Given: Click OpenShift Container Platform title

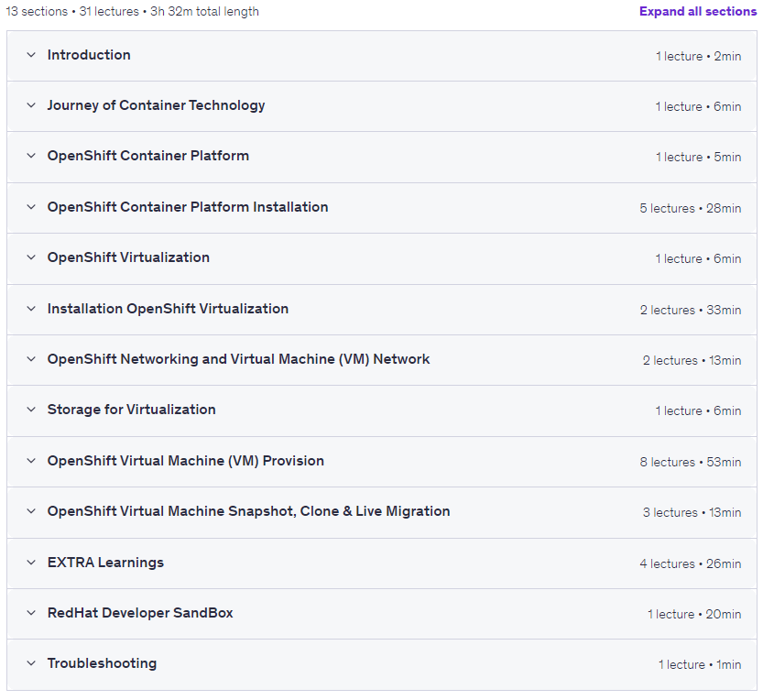Looking at the screenshot, I should [x=148, y=156].
